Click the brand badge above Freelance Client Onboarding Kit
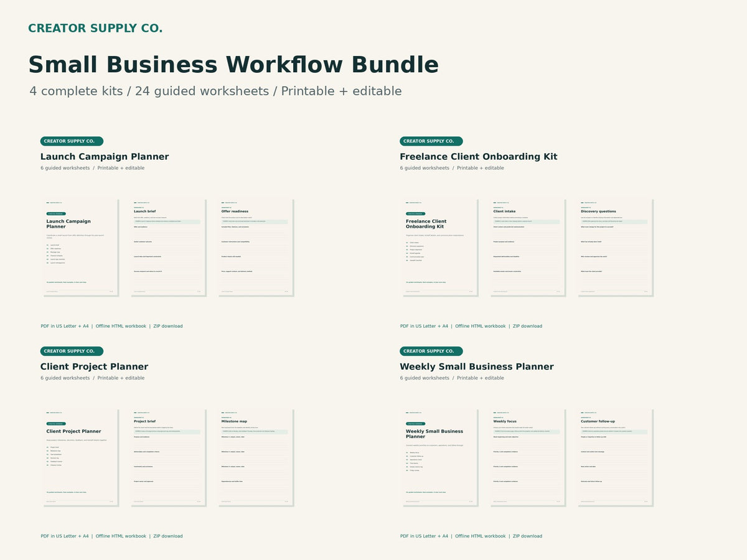747x560 pixels. 431,141
